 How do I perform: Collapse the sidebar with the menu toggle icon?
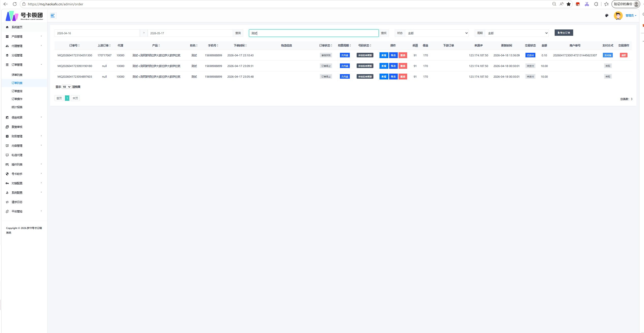coord(53,16)
